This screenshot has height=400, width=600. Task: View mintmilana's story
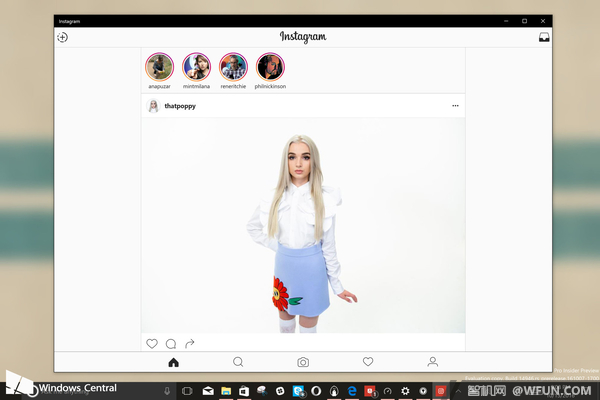pyautogui.click(x=196, y=67)
